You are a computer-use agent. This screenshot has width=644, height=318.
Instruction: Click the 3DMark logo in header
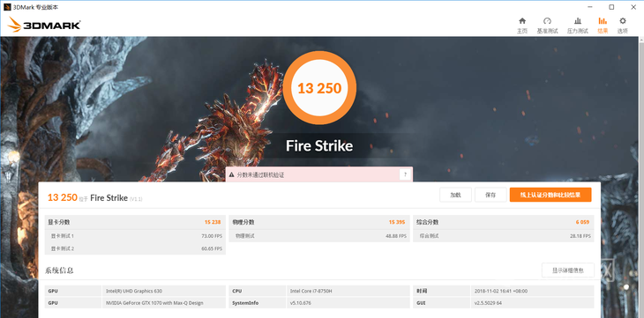click(44, 25)
